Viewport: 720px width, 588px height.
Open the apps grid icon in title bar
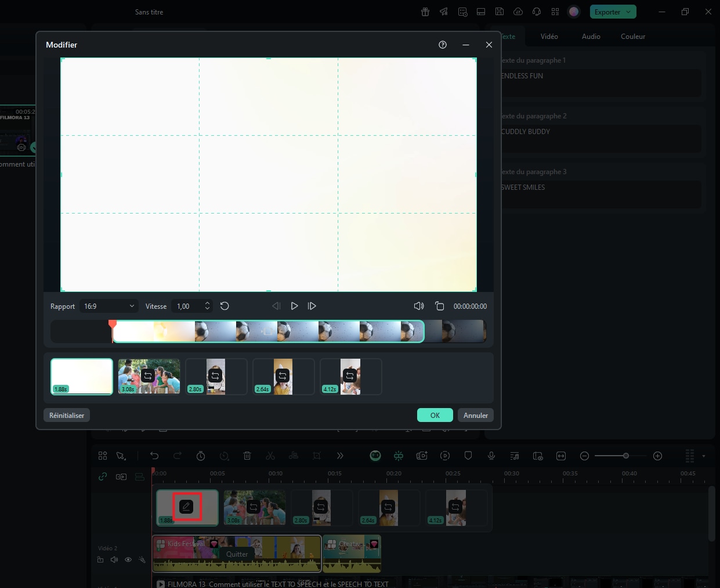[x=555, y=12]
